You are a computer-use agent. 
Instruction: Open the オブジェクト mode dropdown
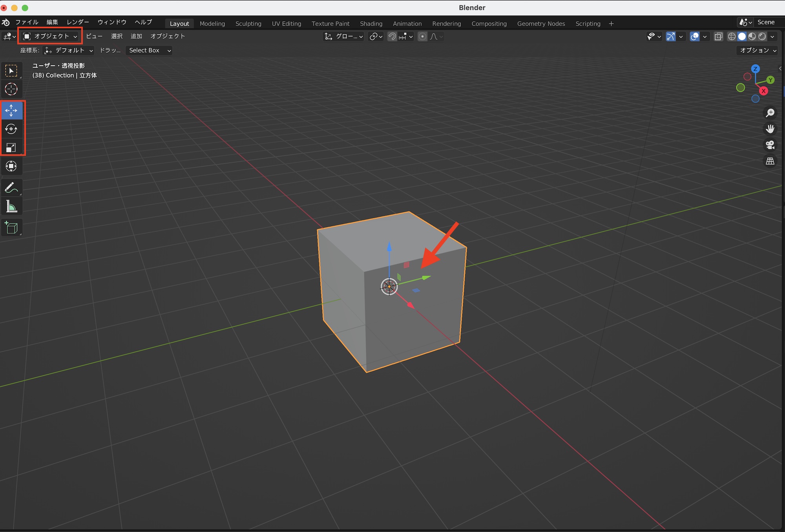point(49,36)
